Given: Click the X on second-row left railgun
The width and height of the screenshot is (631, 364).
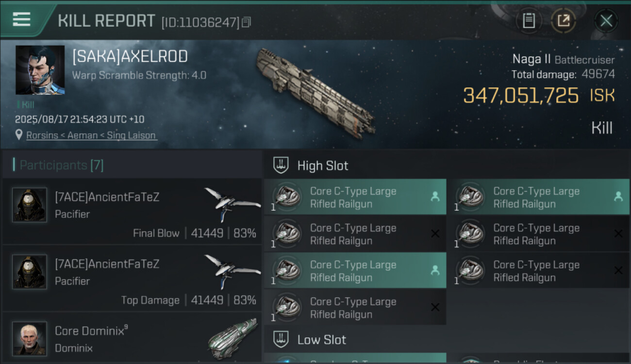Looking at the screenshot, I should [x=435, y=234].
